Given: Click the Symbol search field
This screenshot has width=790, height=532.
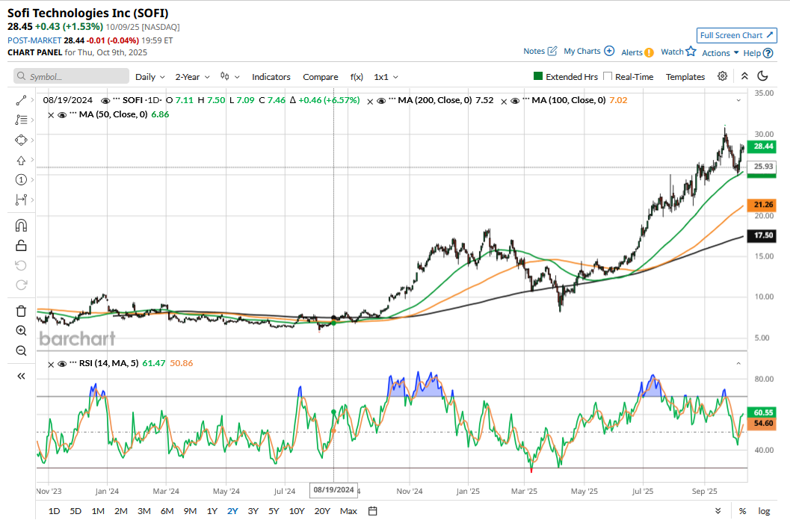Looking at the screenshot, I should [71, 77].
